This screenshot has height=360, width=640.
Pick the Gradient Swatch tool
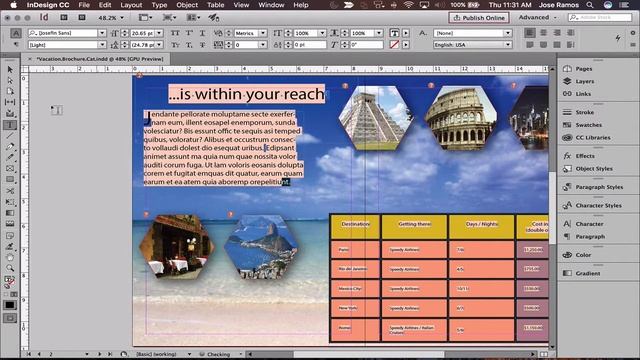click(x=10, y=213)
